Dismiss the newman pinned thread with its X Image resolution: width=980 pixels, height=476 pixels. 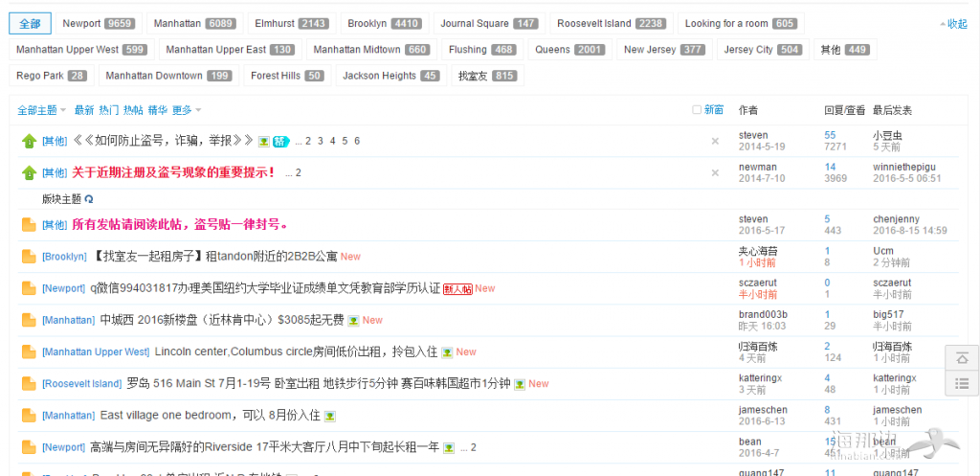[715, 172]
